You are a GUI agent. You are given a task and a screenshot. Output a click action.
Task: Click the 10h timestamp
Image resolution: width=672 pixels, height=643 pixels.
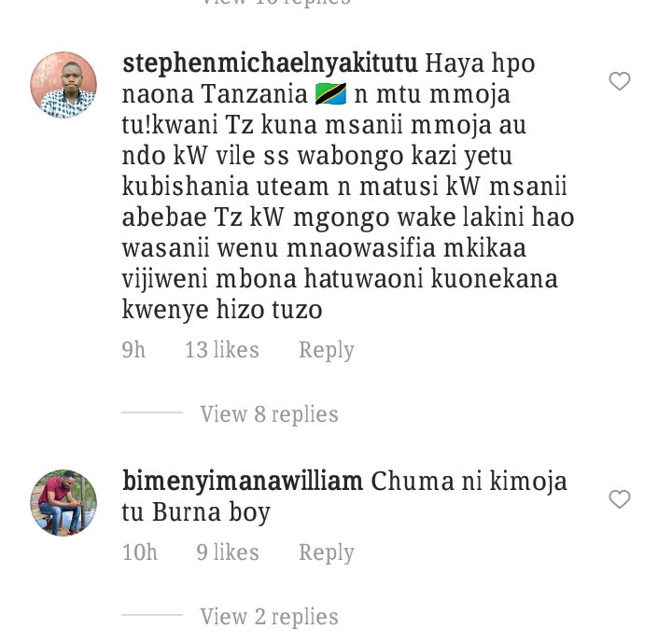point(140,552)
